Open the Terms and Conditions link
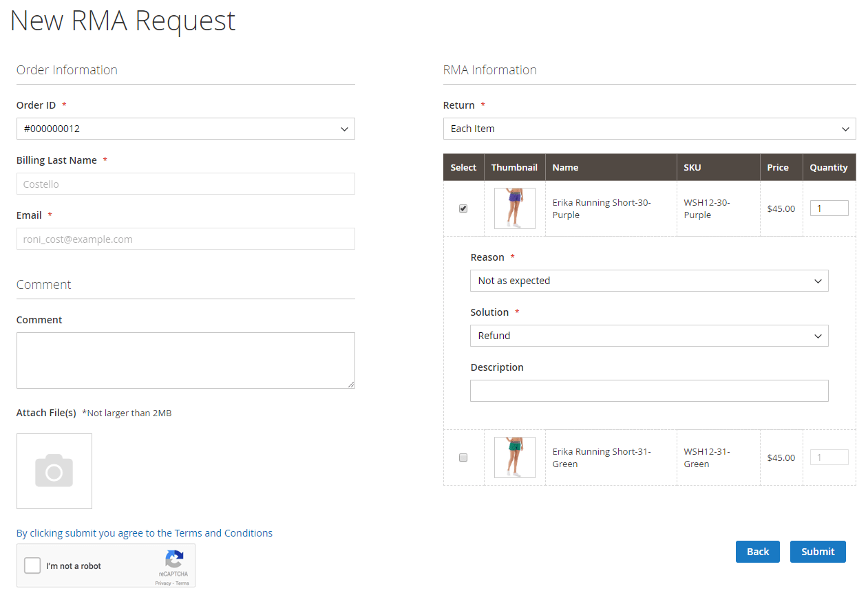868x604 pixels. tap(223, 533)
